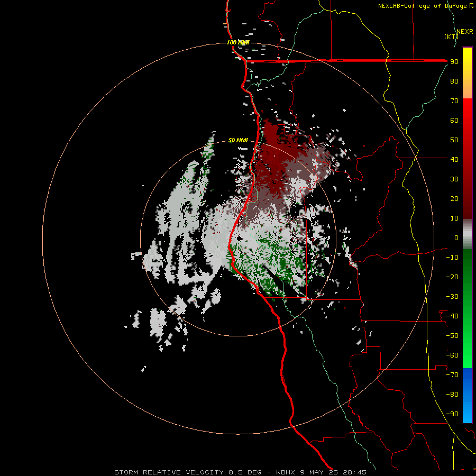This screenshot has height=476, width=476.
Task: Click the -40 value on the velocity scale
Action: click(452, 316)
